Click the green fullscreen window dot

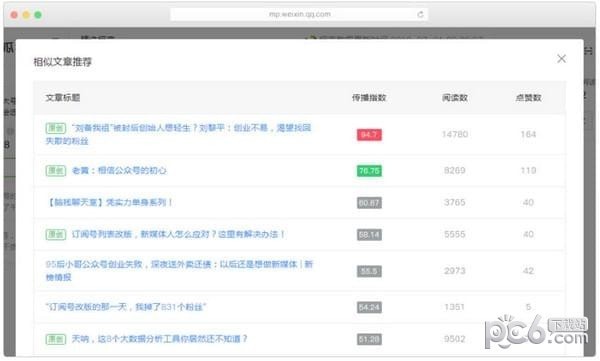coord(38,15)
